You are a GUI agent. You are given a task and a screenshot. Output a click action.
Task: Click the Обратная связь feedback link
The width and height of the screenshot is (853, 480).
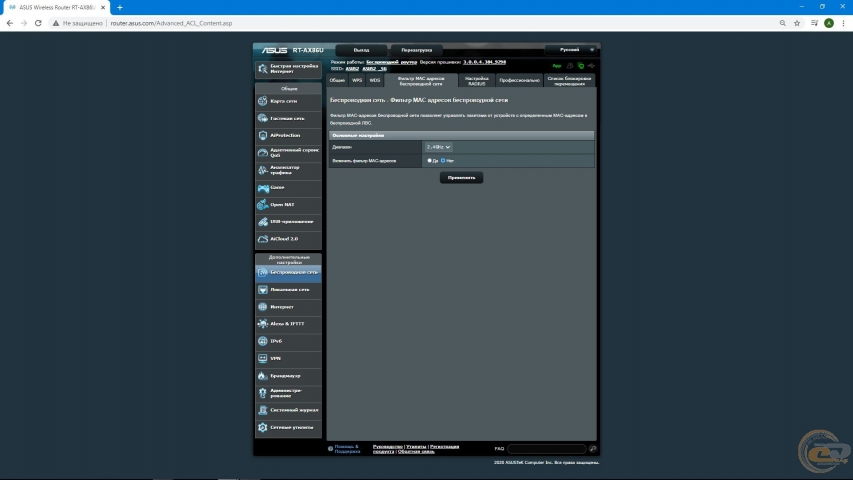pos(416,452)
